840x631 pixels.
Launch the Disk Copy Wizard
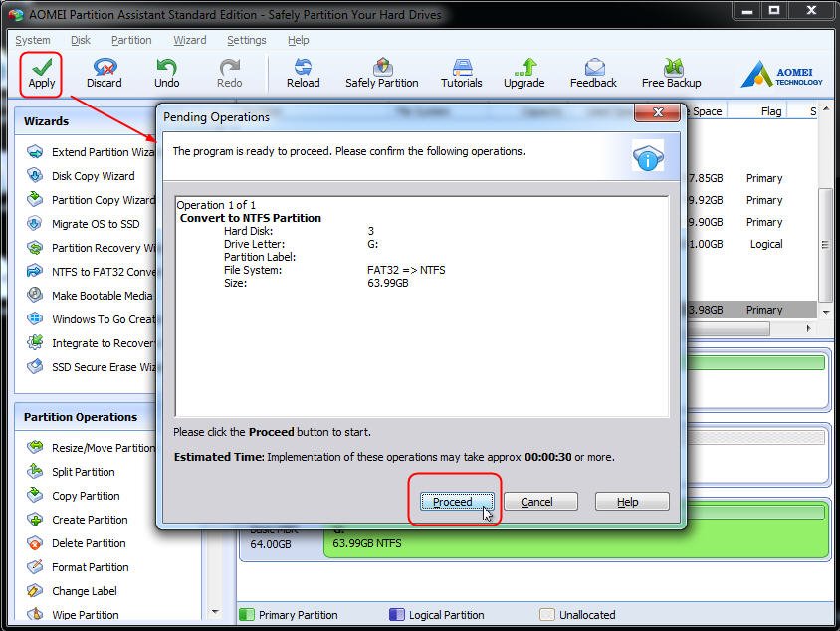tap(81, 176)
